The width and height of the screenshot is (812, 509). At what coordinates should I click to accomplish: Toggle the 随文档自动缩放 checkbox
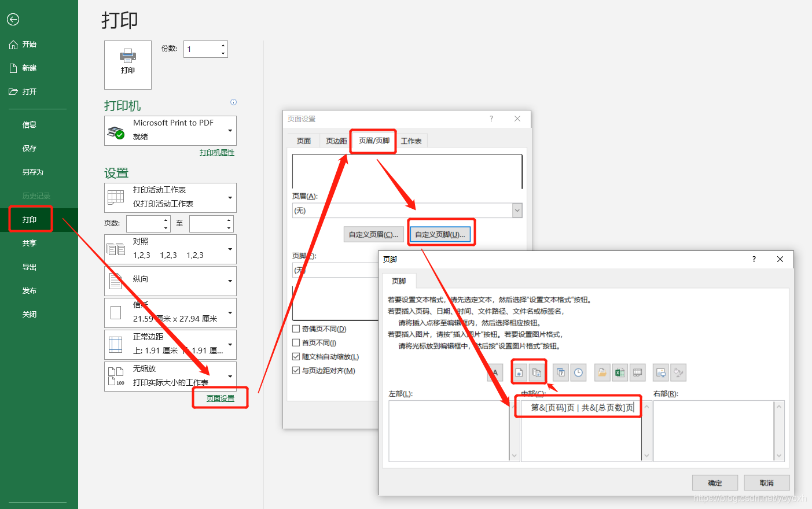point(296,357)
